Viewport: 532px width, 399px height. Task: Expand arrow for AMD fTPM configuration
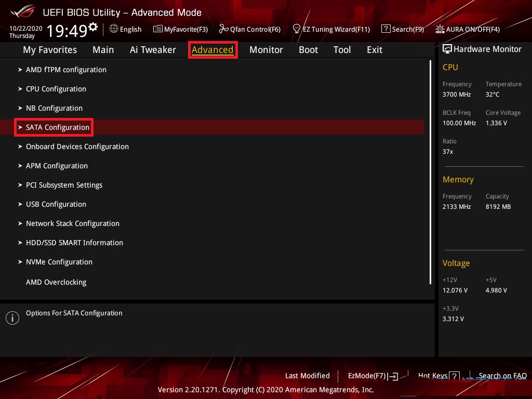[20, 70]
